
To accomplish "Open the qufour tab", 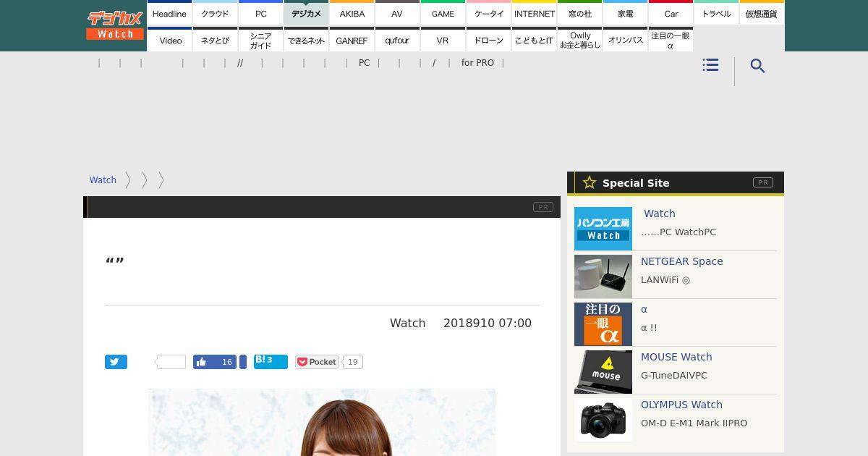I will [x=397, y=40].
